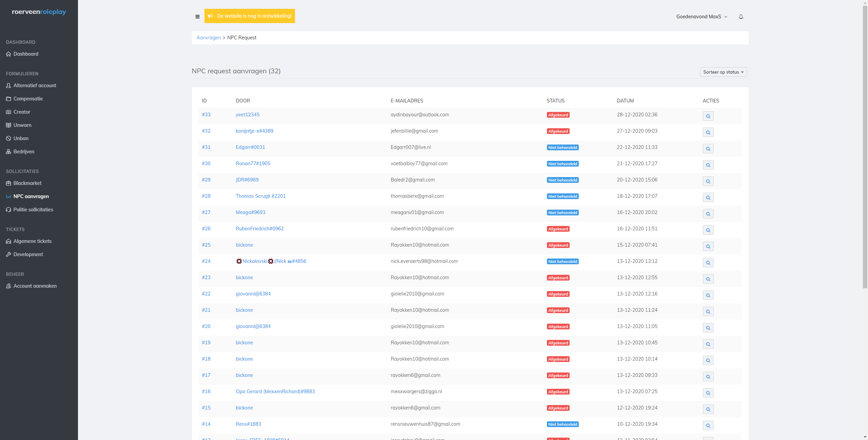
Task: Click the hamburger menu toggle icon
Action: (197, 17)
